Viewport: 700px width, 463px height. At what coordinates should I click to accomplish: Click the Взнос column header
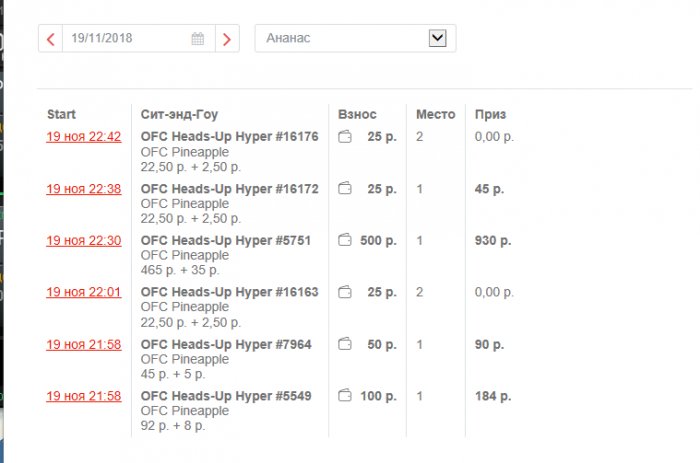[357, 114]
